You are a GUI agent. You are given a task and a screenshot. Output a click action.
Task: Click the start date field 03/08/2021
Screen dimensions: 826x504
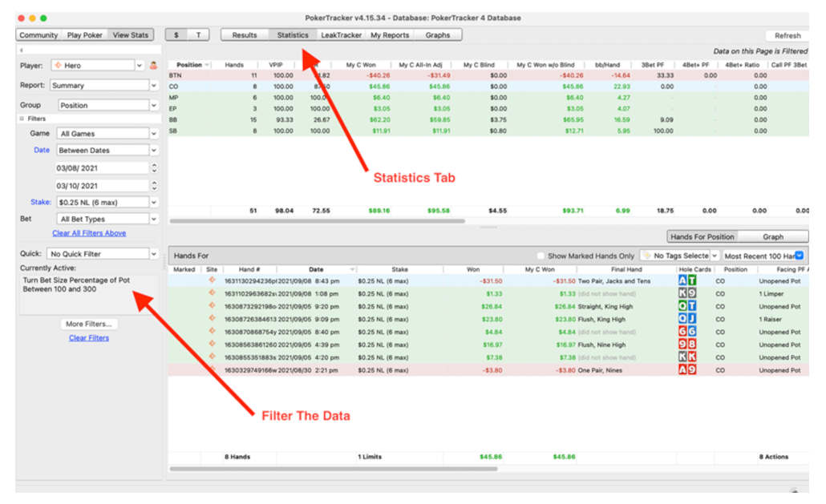pyautogui.click(x=102, y=168)
